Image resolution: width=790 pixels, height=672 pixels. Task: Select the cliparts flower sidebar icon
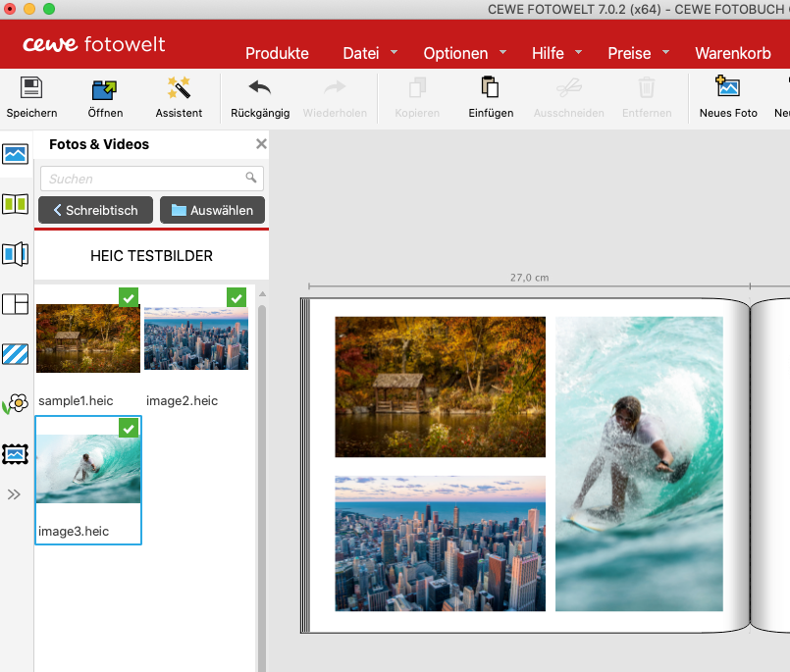click(16, 404)
